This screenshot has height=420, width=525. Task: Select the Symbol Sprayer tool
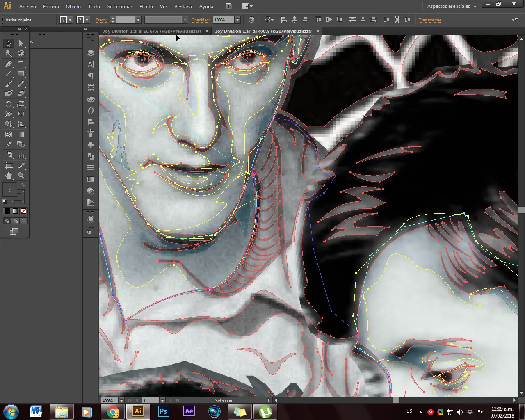tap(9, 155)
